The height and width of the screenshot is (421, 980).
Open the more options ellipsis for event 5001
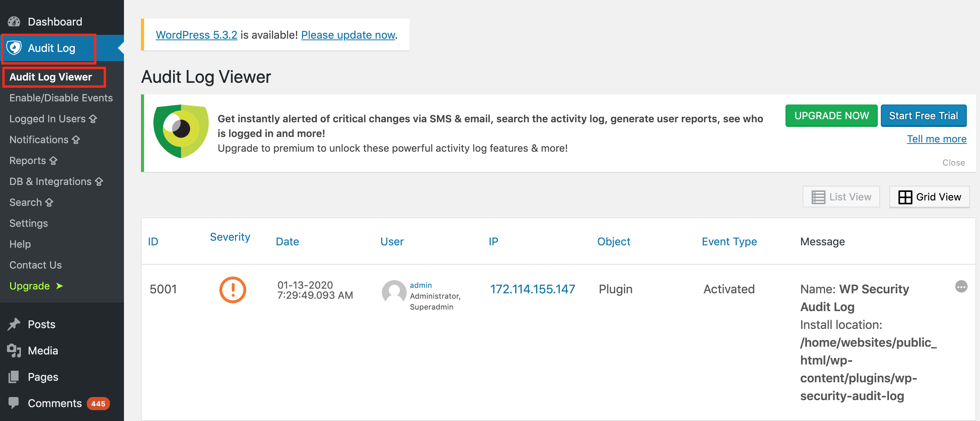click(961, 287)
